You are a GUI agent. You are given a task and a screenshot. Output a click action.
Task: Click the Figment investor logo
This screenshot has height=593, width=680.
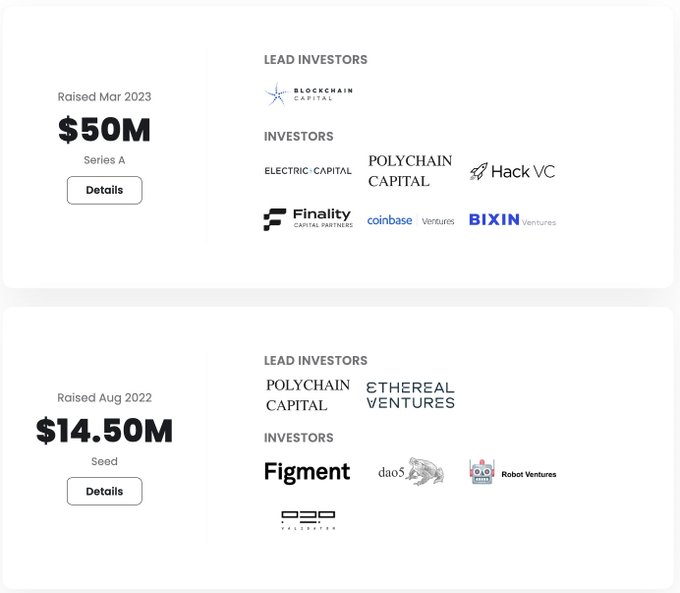point(307,472)
